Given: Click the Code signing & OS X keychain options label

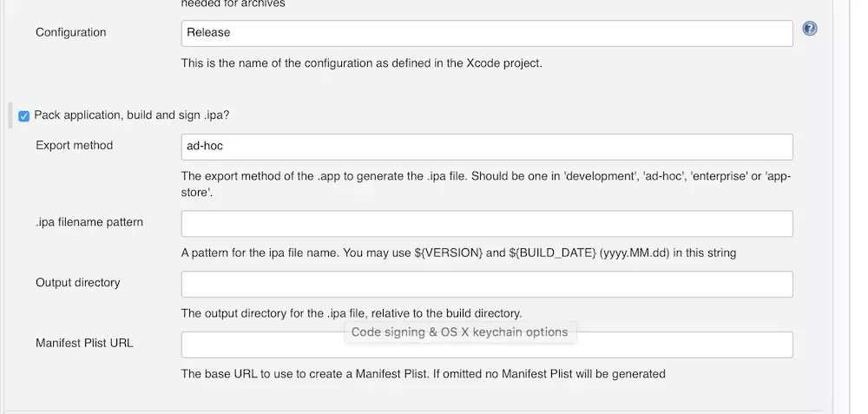Looking at the screenshot, I should coord(459,332).
